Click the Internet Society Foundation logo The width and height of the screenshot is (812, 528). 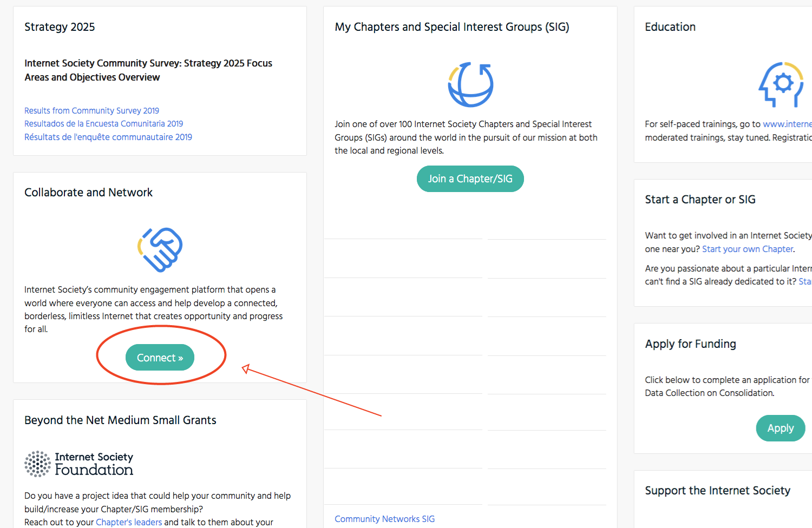pos(79,464)
